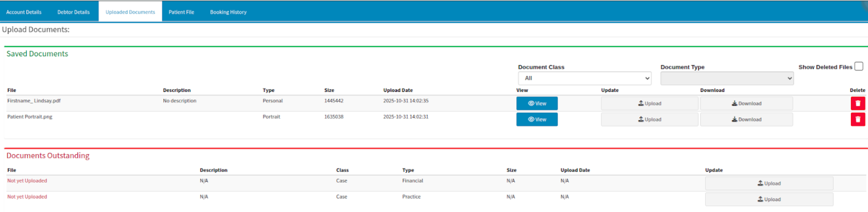View the Patient Portrait.png document
This screenshot has height=212, width=868.
coord(537,119)
